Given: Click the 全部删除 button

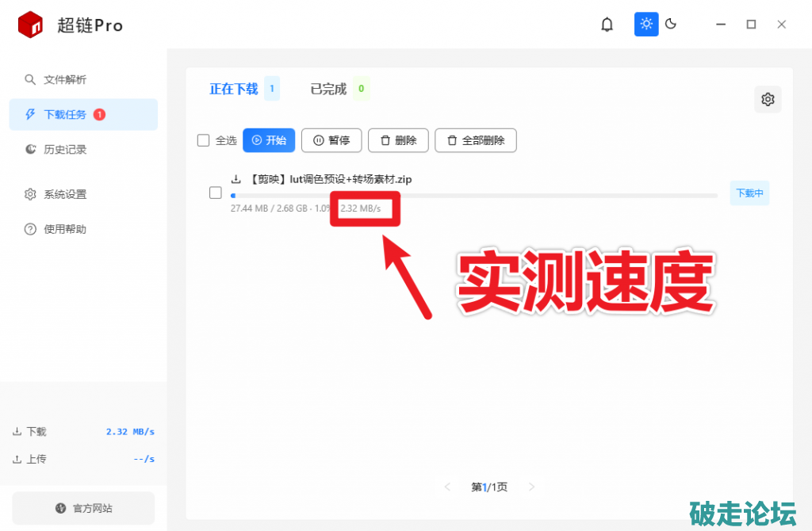Looking at the screenshot, I should pos(476,140).
